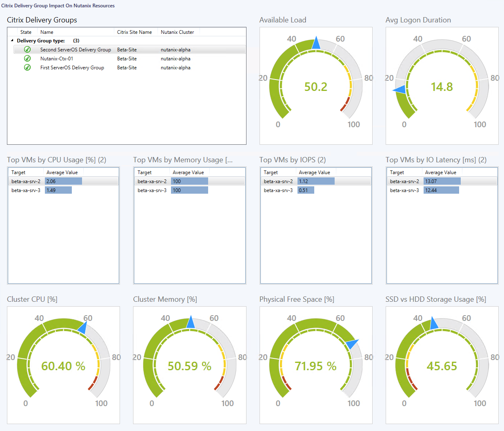Screen dimensions: 504x431
Task: Click the Available Load gauge blue pointer
Action: [x=316, y=43]
